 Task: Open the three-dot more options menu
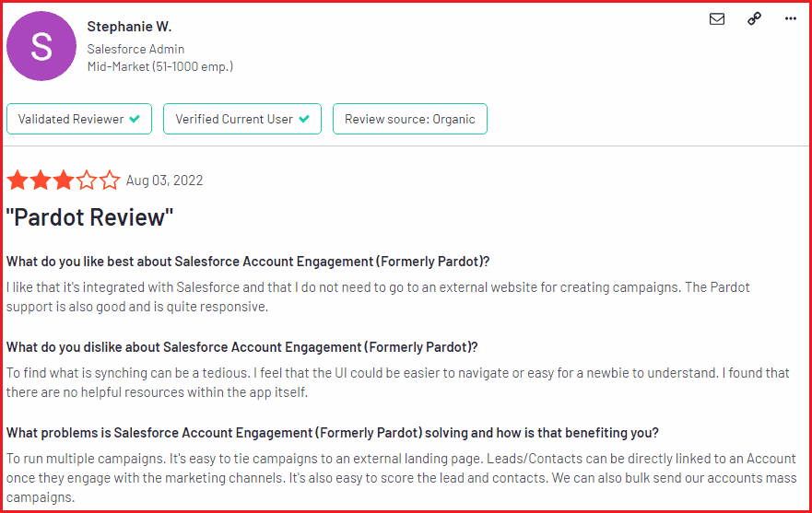click(x=790, y=18)
